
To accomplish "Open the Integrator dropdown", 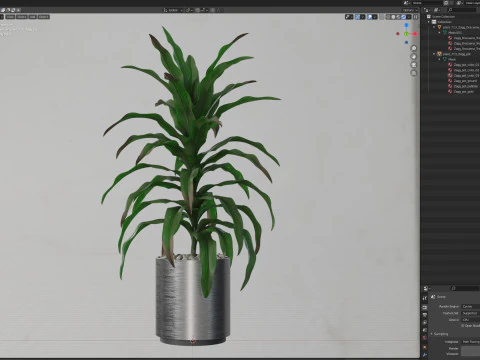I will pos(471,342).
